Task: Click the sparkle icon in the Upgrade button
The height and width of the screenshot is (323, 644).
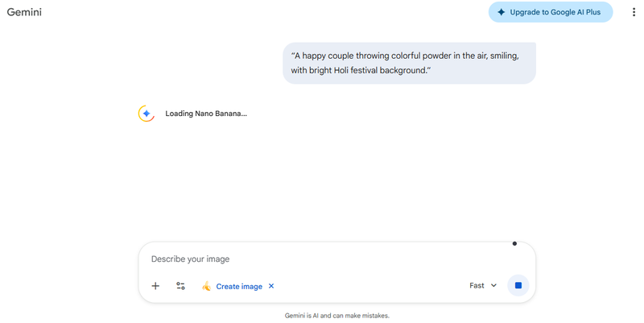Action: coord(502,12)
